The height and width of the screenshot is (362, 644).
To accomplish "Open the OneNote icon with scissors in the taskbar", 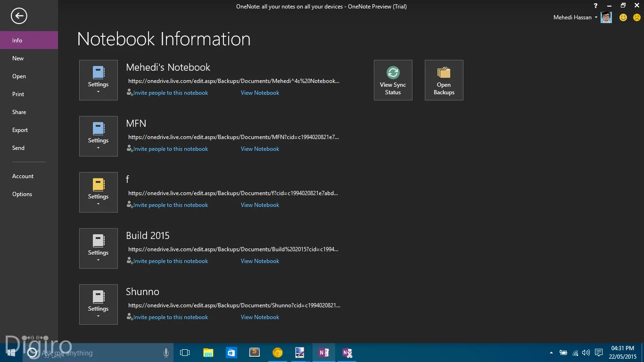I will coord(347,353).
